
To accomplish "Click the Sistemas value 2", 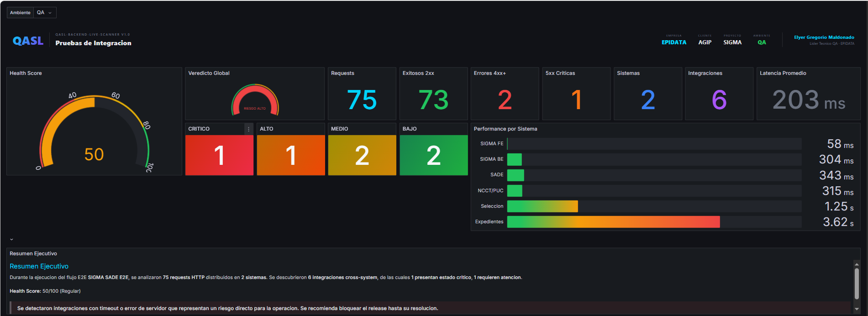I will (648, 100).
